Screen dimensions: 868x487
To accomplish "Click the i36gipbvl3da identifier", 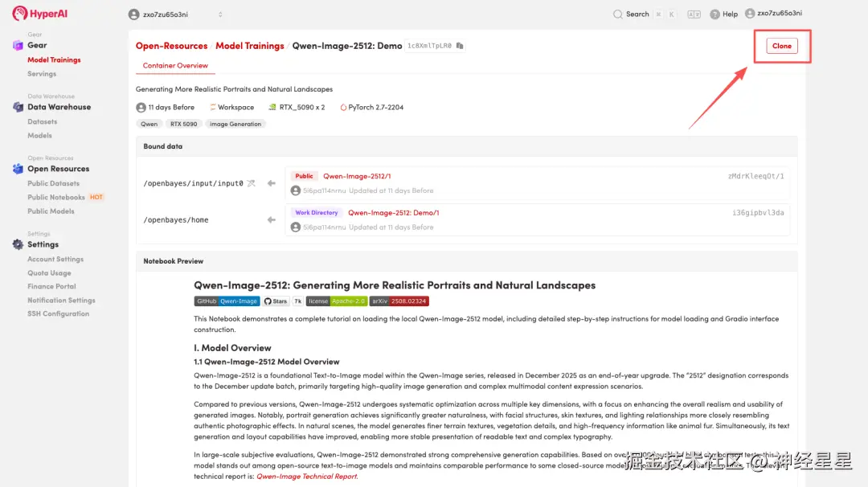I will pyautogui.click(x=758, y=212).
